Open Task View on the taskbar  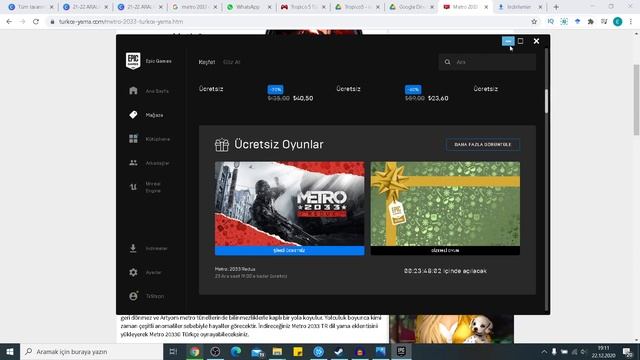173,351
